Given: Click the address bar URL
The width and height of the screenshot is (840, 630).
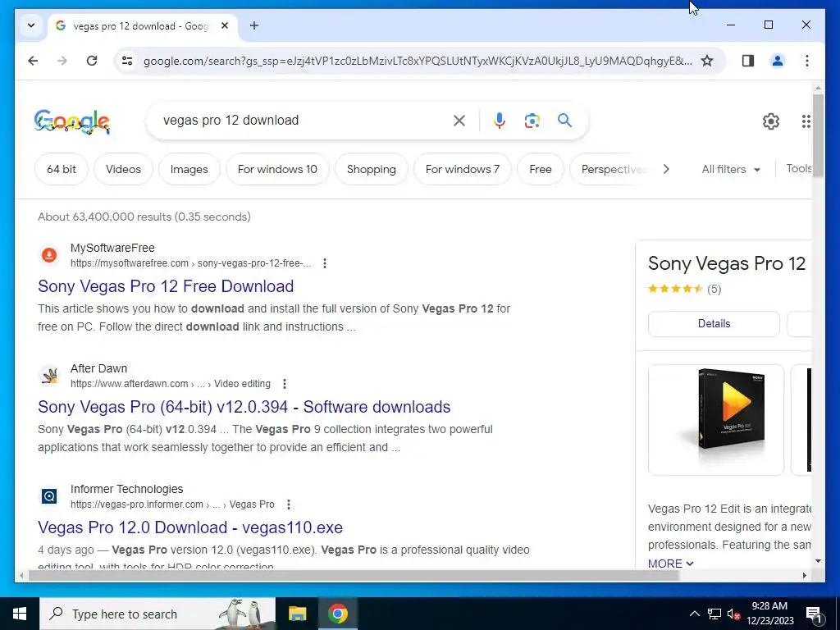Looking at the screenshot, I should point(418,61).
